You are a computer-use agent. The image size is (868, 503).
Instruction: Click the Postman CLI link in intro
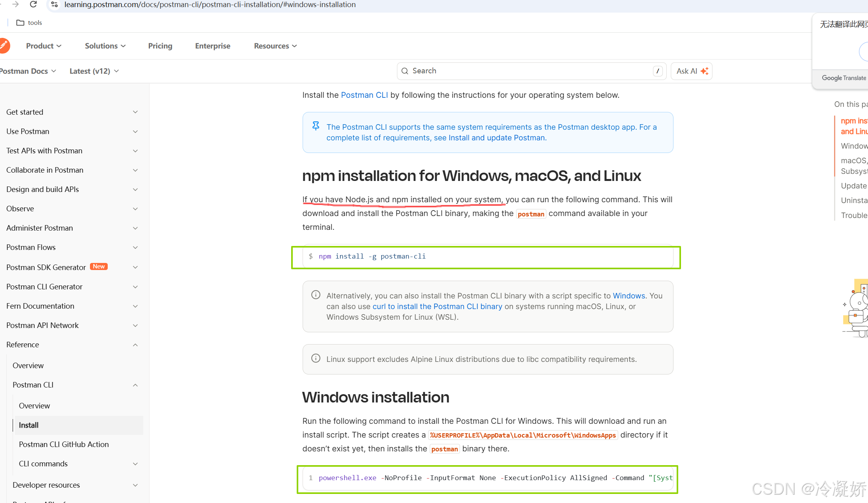coord(364,95)
